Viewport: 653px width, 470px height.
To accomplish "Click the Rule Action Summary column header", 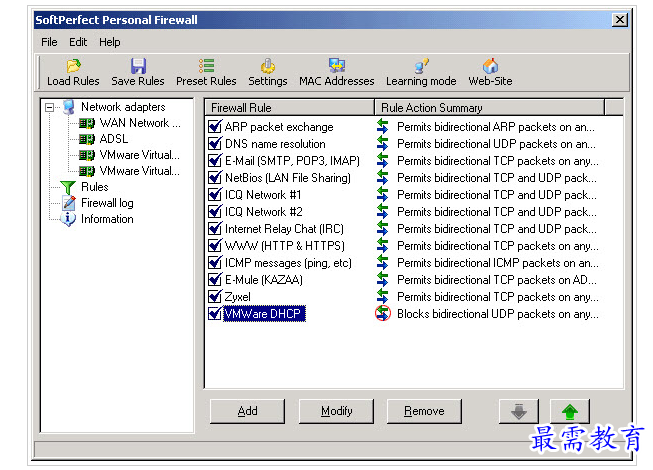I will pyautogui.click(x=489, y=107).
